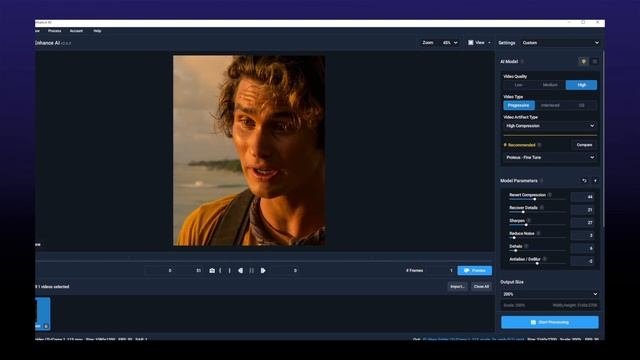
Task: Open the Video Artifact Type dropdown
Action: (x=550, y=126)
